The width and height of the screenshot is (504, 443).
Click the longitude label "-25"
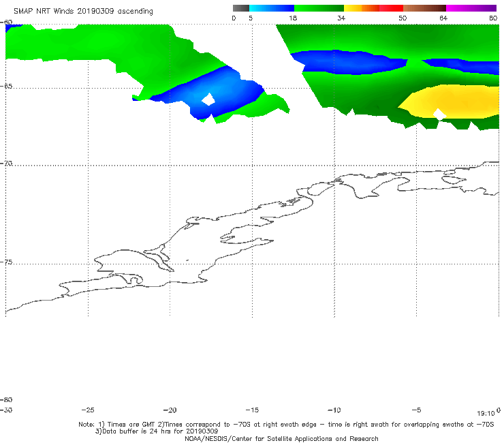88,410
